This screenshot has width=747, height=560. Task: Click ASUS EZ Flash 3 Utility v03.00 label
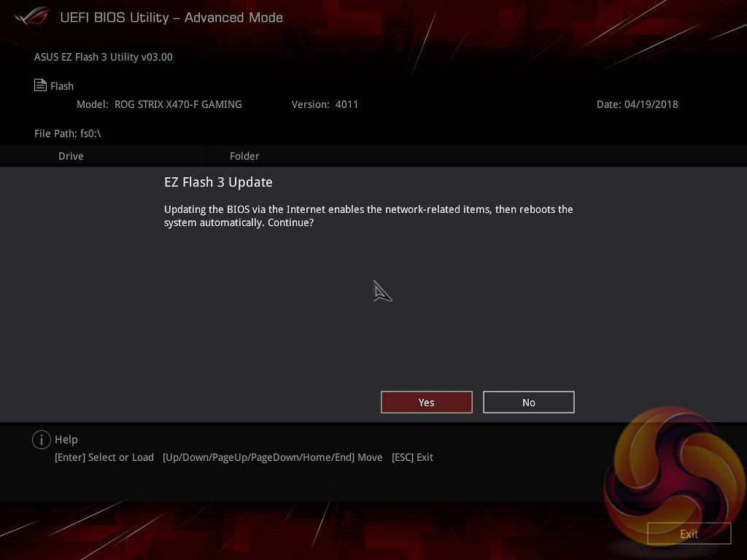click(x=104, y=57)
